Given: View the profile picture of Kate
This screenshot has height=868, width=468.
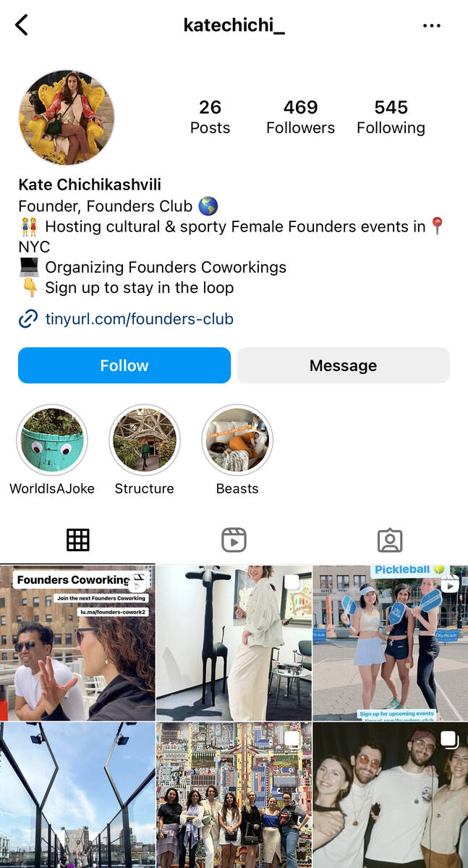Looking at the screenshot, I should point(67,117).
